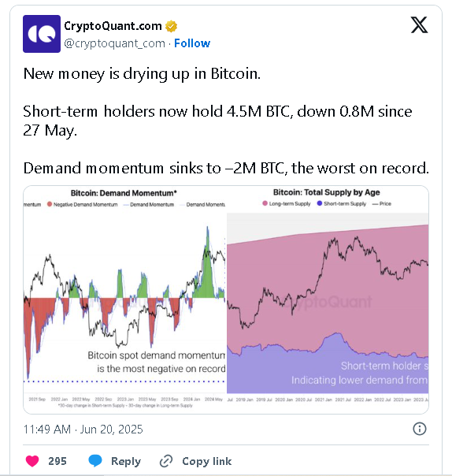The height and width of the screenshot is (476, 452).
Task: Click the CryptoQuant profile avatar
Action: [42, 34]
